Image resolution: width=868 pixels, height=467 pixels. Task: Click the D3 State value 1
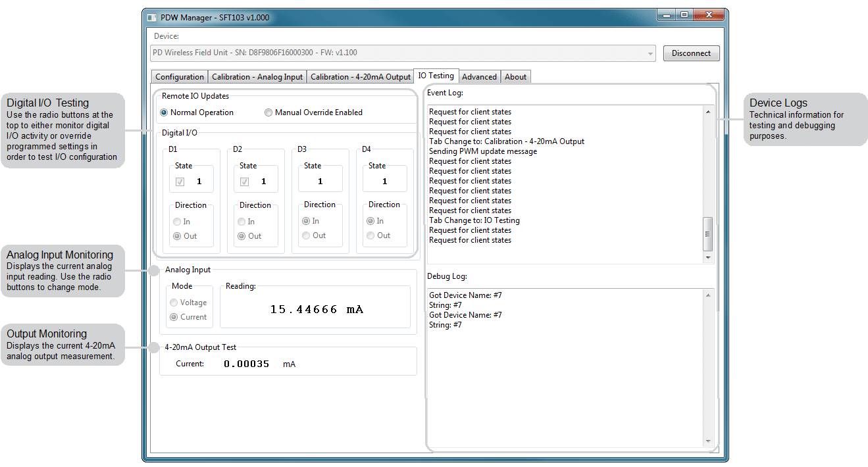point(320,182)
